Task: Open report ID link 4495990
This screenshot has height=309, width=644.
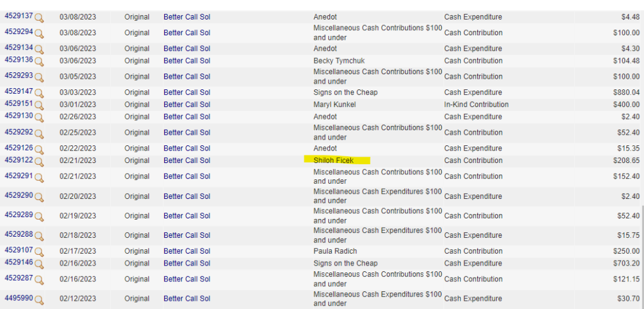Action: point(19,298)
